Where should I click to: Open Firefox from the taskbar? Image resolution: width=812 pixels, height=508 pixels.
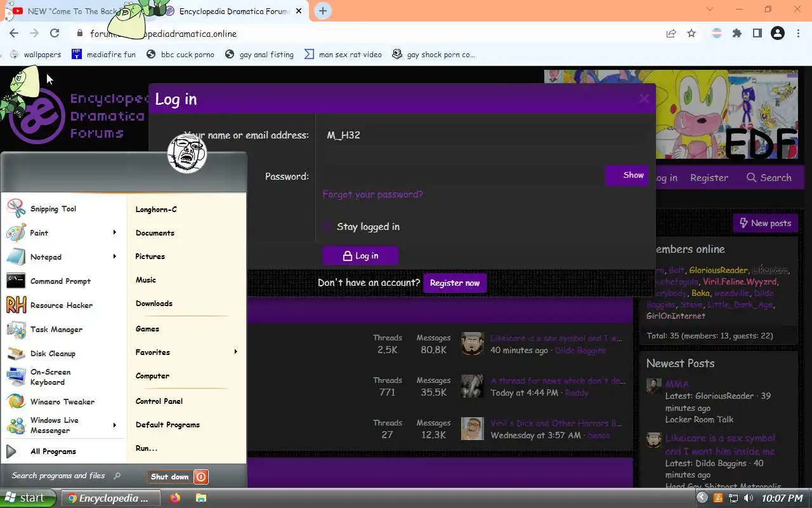click(x=175, y=498)
